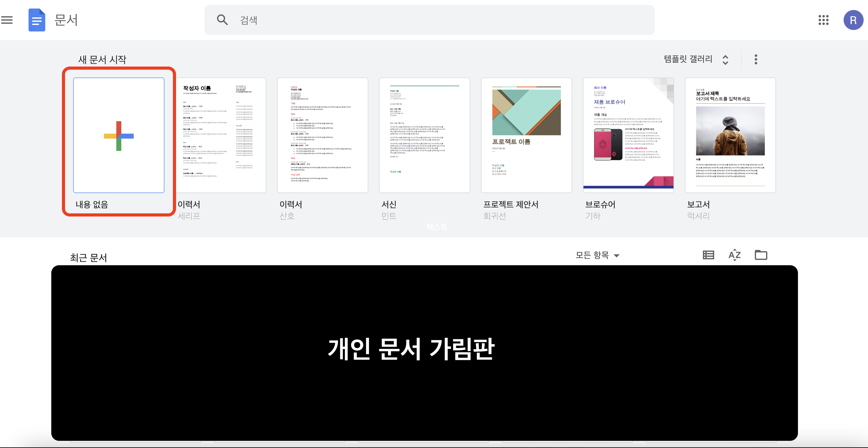This screenshot has width=868, height=448.
Task: Open AZ sort options
Action: click(x=734, y=255)
